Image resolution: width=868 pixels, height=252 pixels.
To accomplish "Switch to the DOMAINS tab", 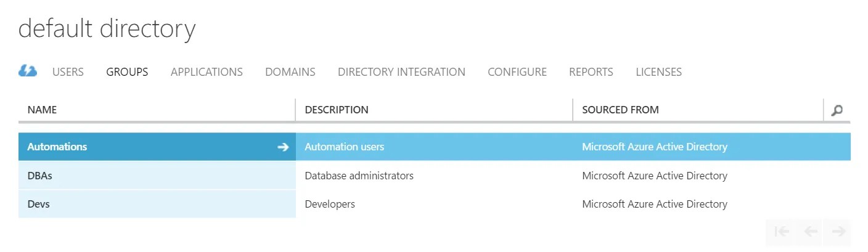I will click(x=290, y=71).
